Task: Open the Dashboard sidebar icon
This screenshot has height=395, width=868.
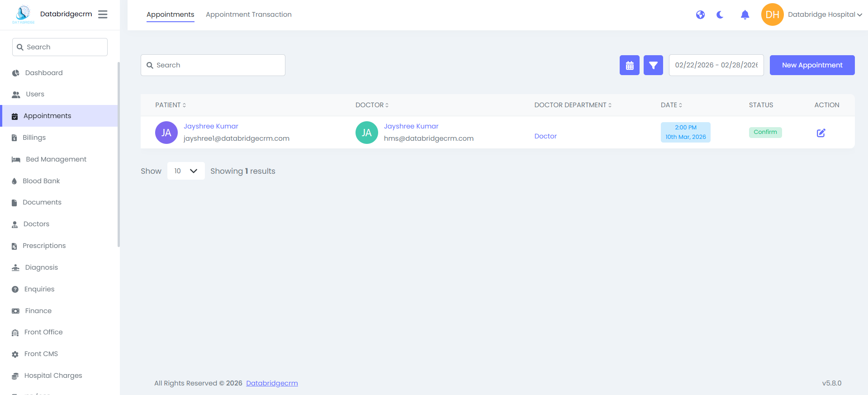Action: pos(16,73)
